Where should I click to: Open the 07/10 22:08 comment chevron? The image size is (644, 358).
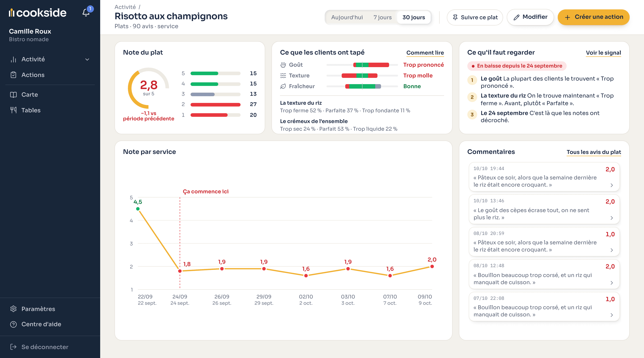(612, 315)
